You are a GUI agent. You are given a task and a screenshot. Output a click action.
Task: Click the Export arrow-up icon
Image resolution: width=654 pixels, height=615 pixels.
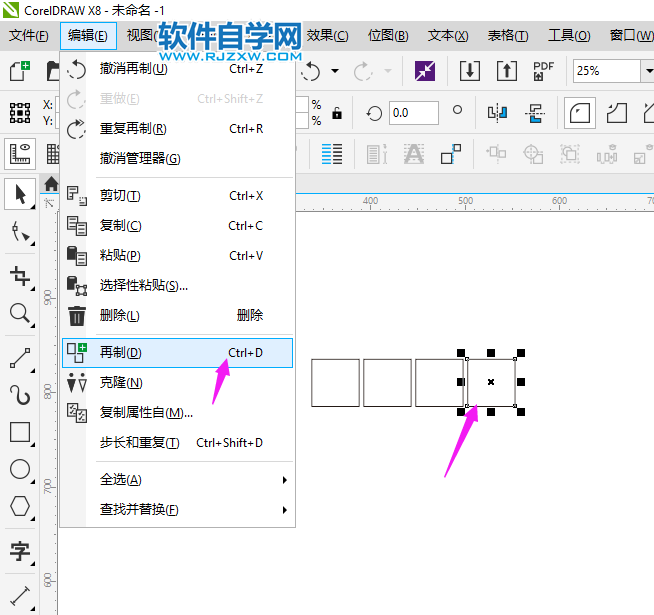coord(507,71)
